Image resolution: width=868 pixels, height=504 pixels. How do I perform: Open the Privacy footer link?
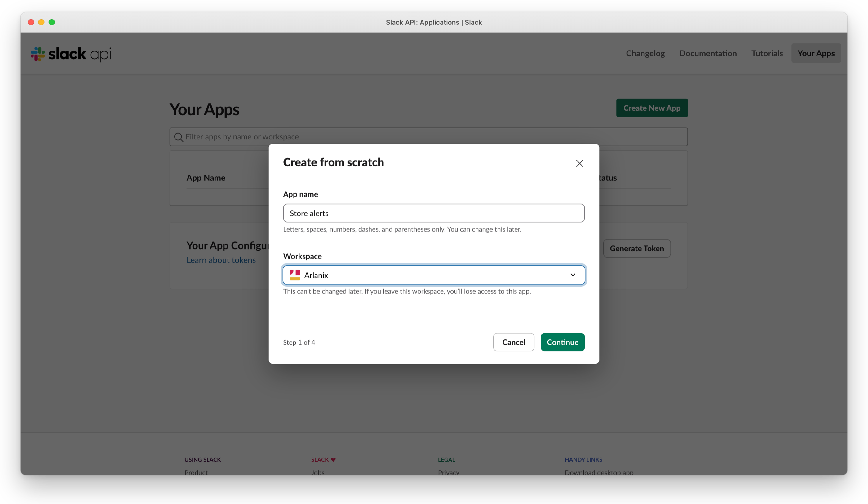[449, 472]
